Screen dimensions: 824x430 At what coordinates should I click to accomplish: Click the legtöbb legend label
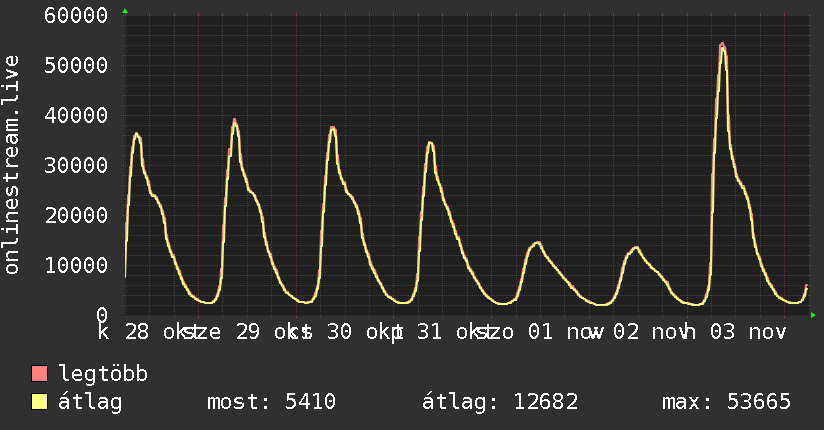[103, 374]
